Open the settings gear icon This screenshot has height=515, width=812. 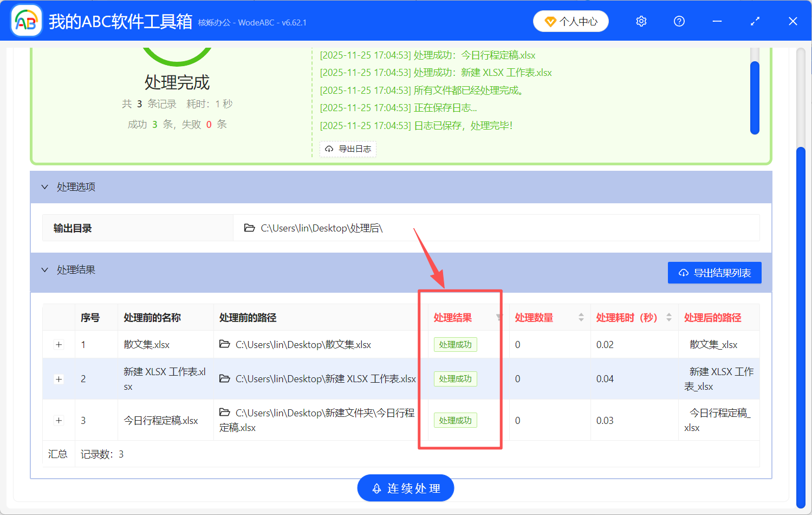(641, 21)
